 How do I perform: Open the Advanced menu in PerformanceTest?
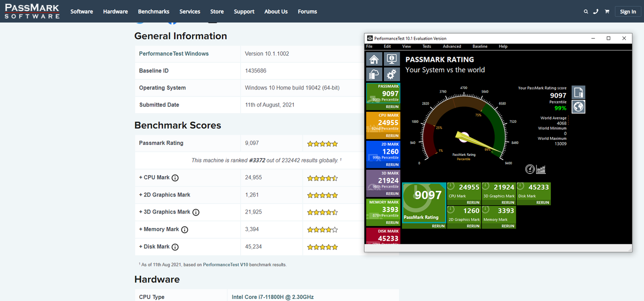[452, 46]
